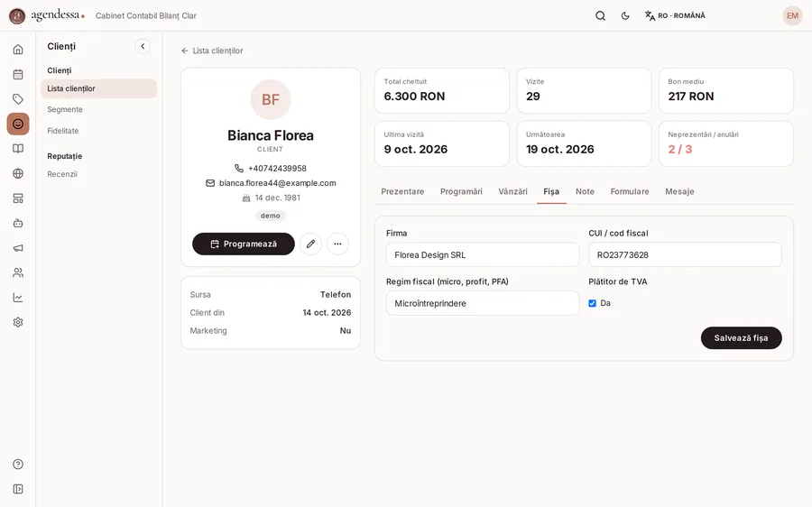
Task: Open the calendar icon in sidebar
Action: point(18,74)
